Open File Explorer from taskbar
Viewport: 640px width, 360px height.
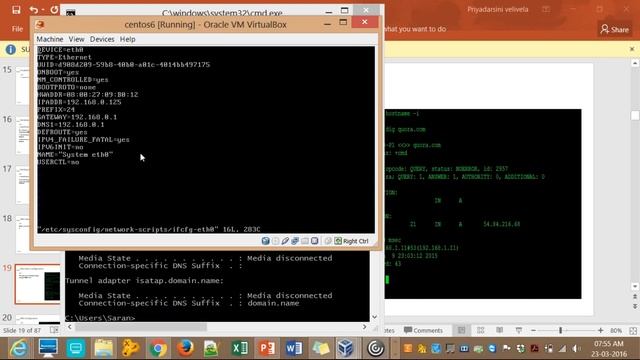pyautogui.click(x=103, y=348)
